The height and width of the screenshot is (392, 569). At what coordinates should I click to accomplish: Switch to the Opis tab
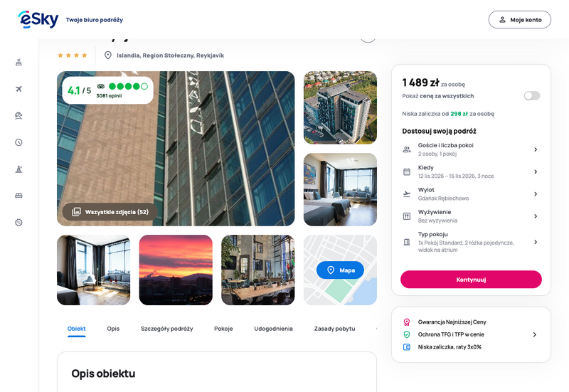coord(113,329)
